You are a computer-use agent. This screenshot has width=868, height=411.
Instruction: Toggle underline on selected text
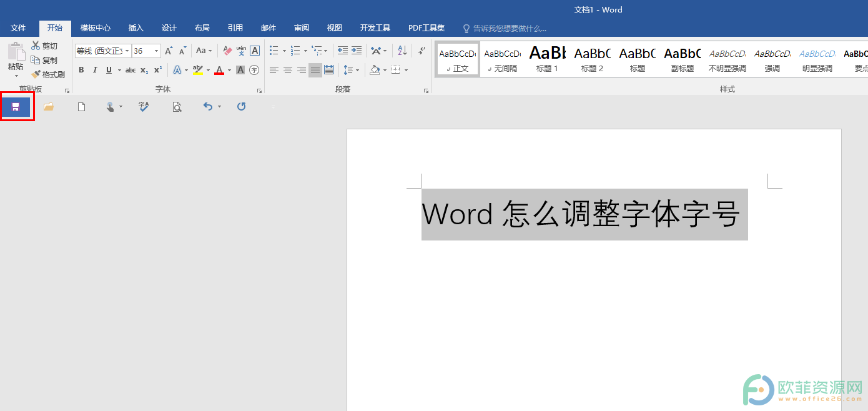[109, 70]
